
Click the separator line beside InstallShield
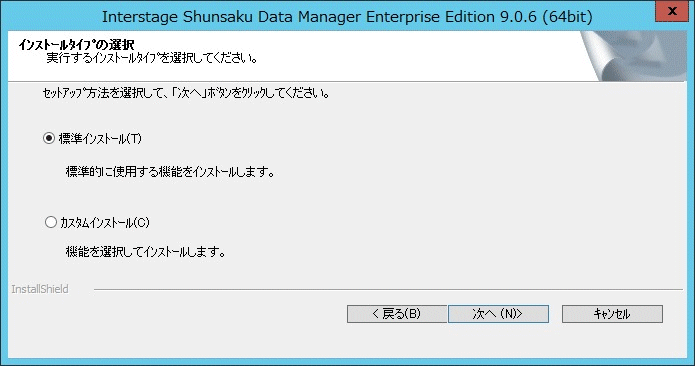(388, 289)
